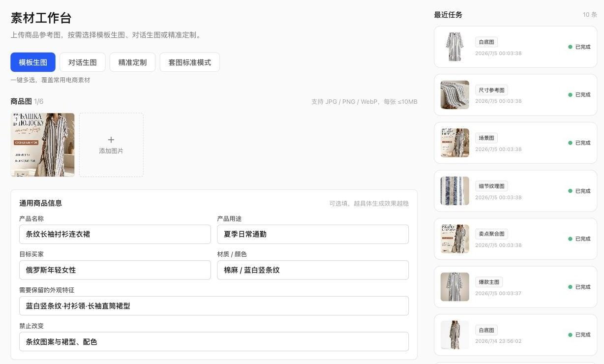Open the 白底图 thumbnail dated 2026/7/4
The height and width of the screenshot is (364, 604).
(x=455, y=335)
